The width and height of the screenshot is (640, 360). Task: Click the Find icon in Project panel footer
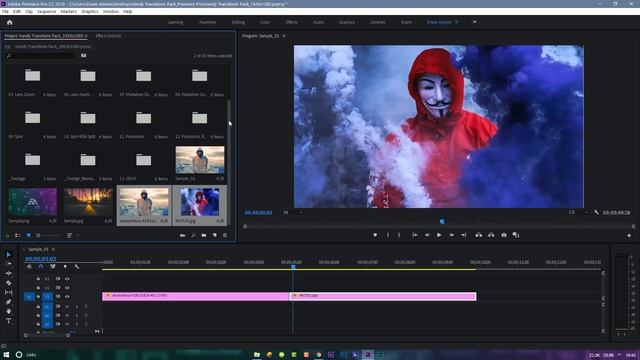193,236
